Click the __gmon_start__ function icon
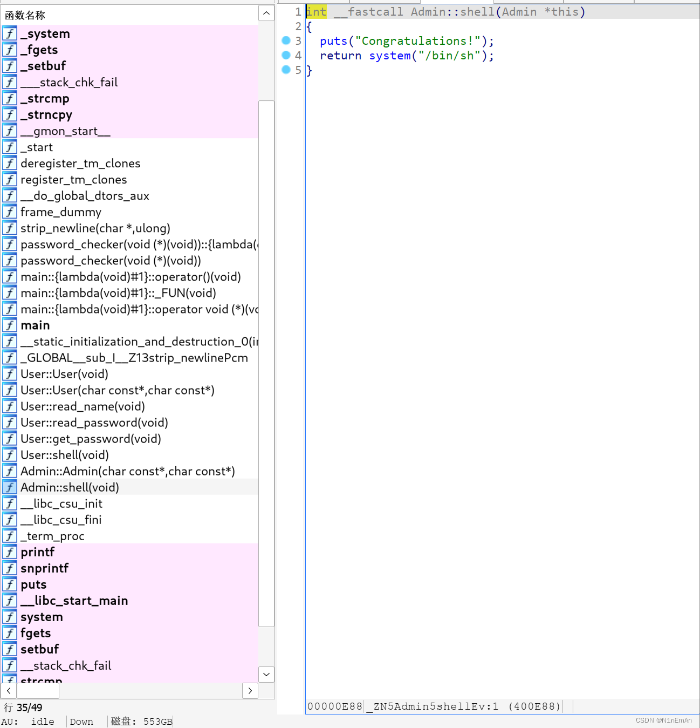The width and height of the screenshot is (700, 728). pyautogui.click(x=10, y=131)
